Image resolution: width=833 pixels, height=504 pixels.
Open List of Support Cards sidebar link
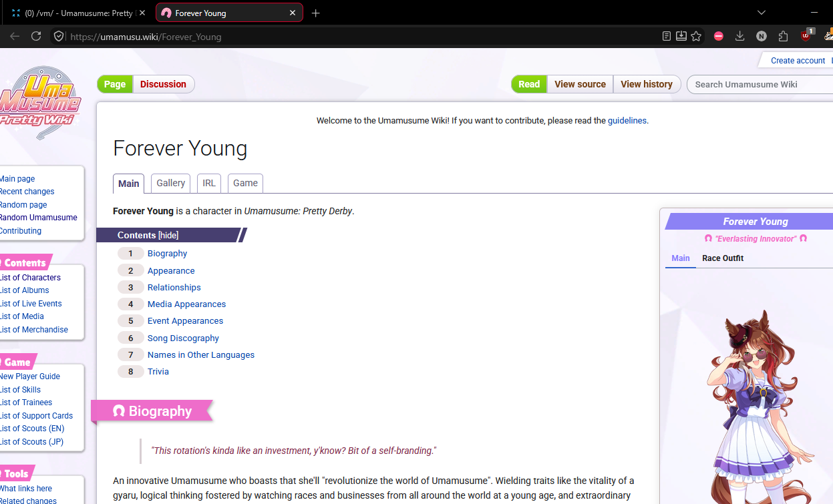coord(36,416)
